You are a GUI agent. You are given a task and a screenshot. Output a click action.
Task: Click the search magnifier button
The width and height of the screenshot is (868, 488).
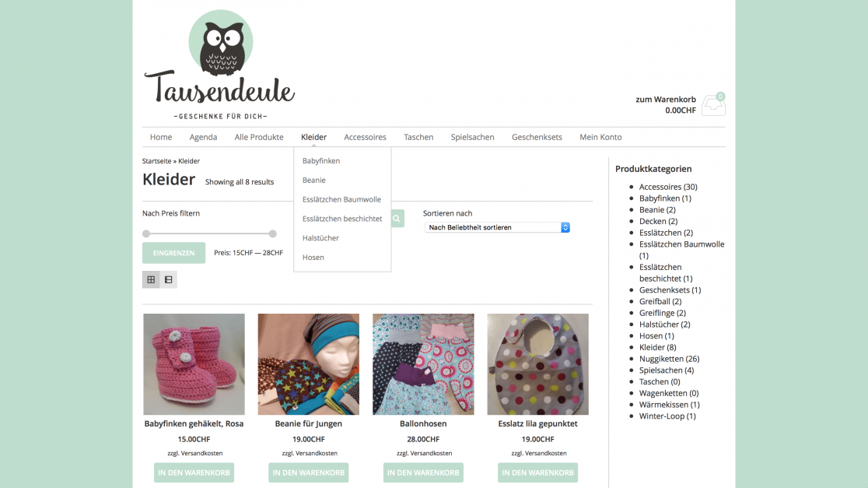[x=397, y=218]
